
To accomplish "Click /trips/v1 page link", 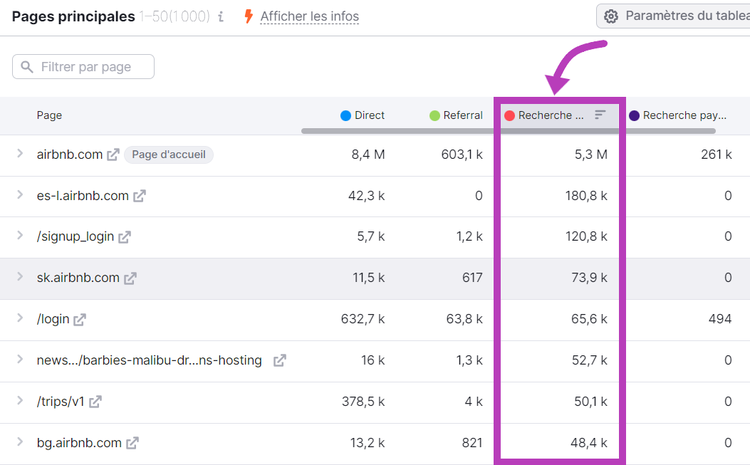I will [x=61, y=401].
